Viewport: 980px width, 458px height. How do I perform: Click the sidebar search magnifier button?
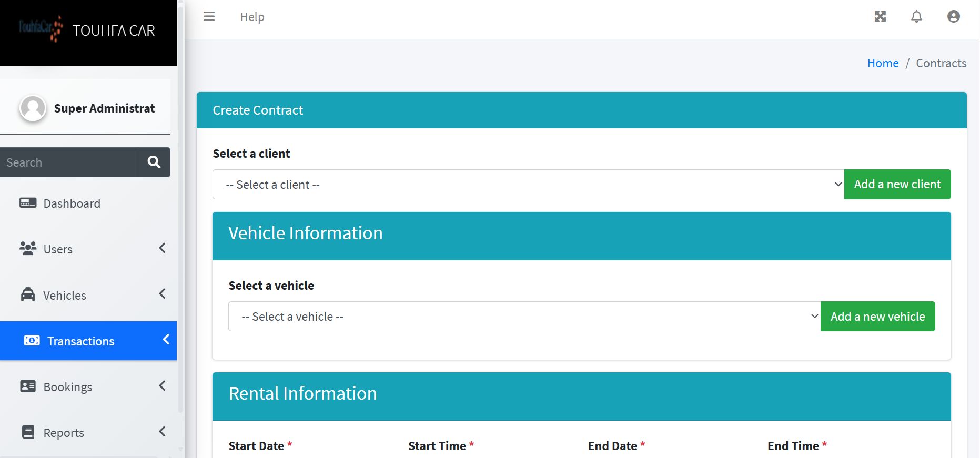pyautogui.click(x=154, y=162)
